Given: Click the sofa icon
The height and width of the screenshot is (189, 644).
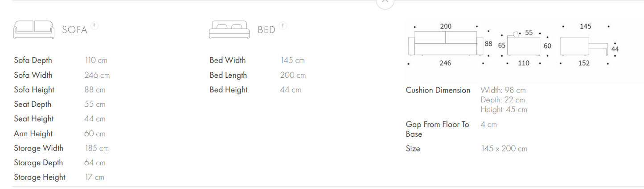Looking at the screenshot, I should 34,29.
